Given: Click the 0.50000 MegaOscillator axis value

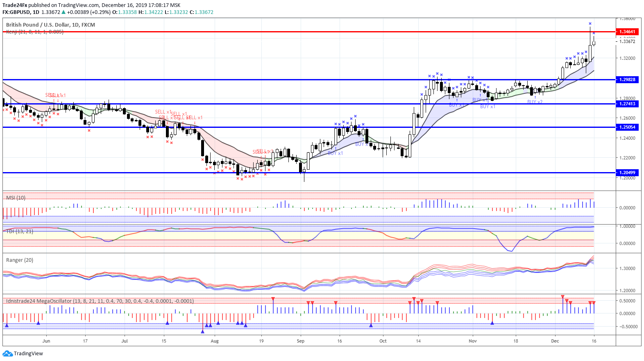Looking at the screenshot, I should pyautogui.click(x=627, y=301).
